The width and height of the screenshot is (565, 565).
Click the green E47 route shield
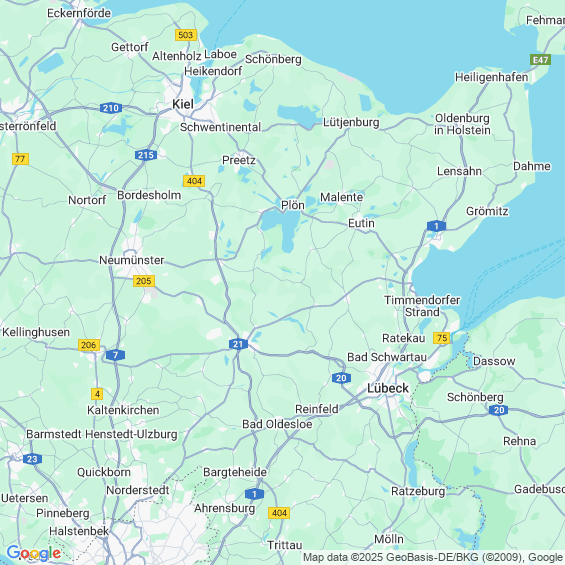(540, 60)
